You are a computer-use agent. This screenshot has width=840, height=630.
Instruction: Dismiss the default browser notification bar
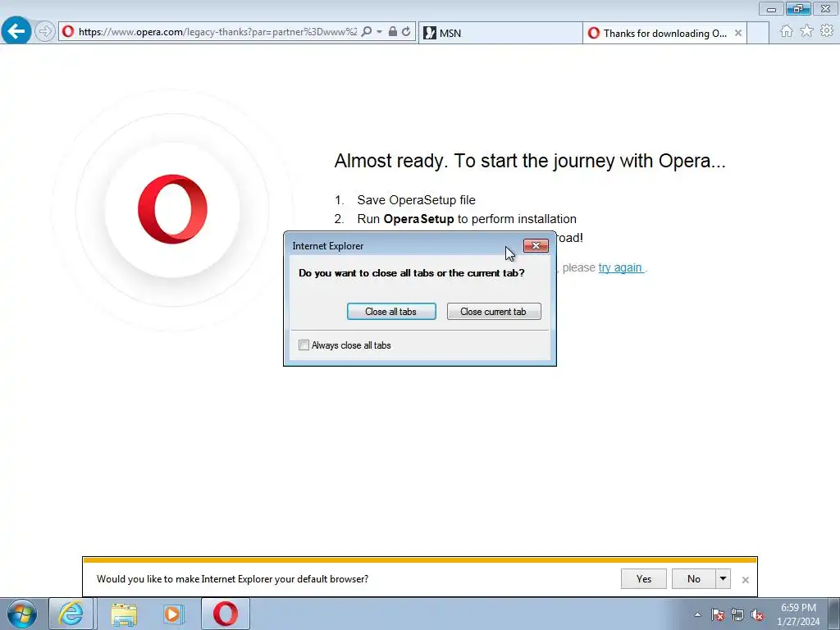[x=745, y=580]
